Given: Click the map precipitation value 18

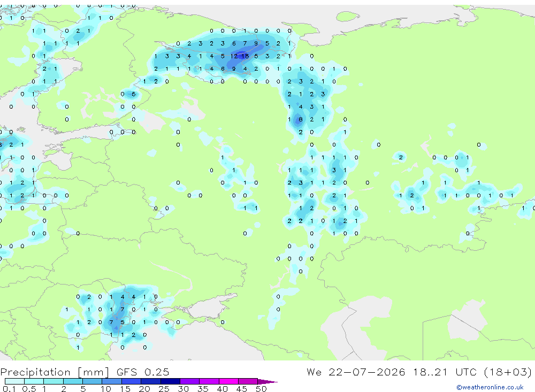Looking at the screenshot, I should pos(245,56).
